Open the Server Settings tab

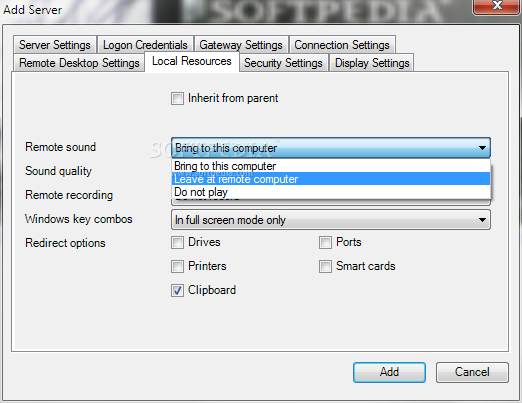pos(55,45)
